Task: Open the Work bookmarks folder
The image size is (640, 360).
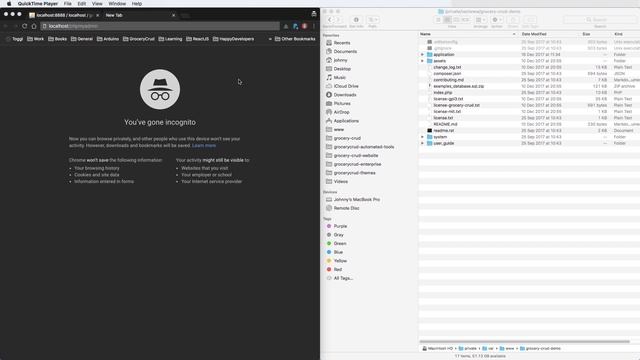Action: click(x=36, y=39)
